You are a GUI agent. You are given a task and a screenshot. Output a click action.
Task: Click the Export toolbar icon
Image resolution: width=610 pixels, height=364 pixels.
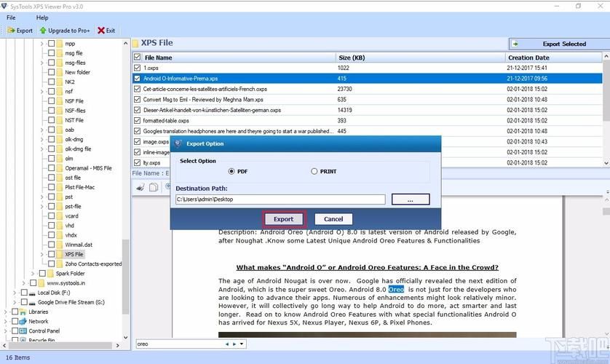pyautogui.click(x=11, y=31)
